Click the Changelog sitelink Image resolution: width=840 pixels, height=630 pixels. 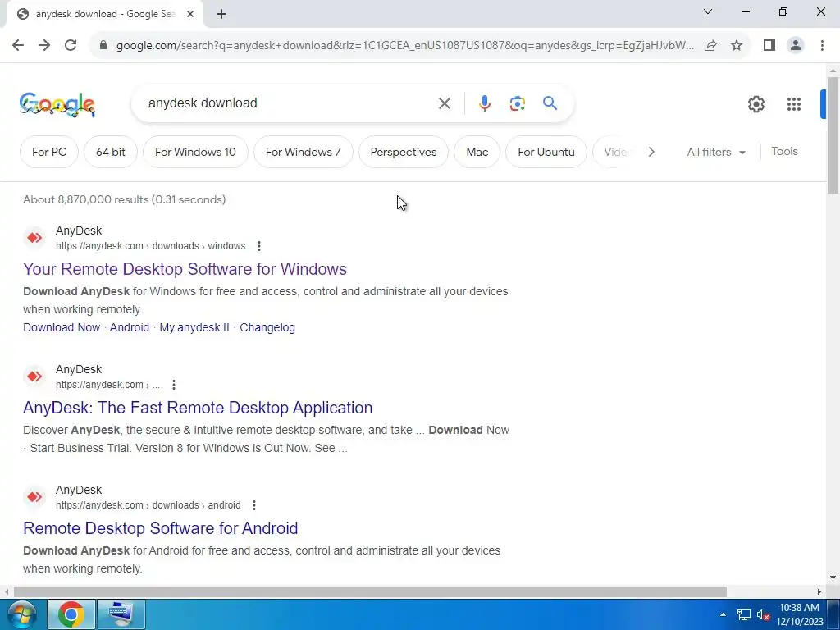(267, 327)
